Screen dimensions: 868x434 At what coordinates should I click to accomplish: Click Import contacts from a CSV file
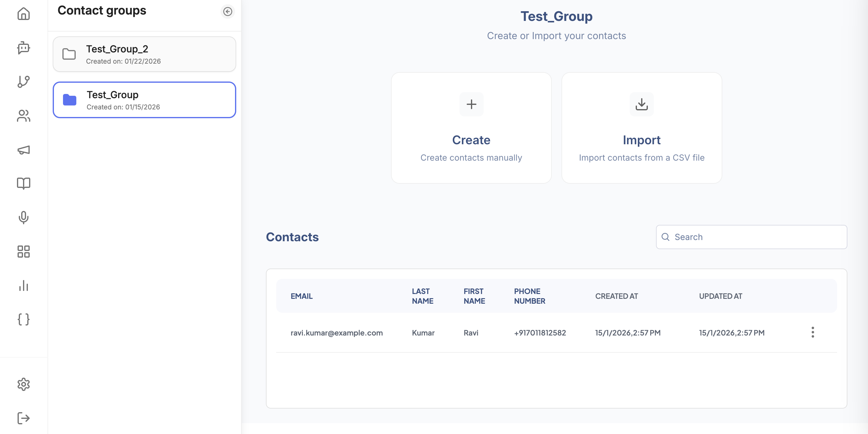pos(641,128)
